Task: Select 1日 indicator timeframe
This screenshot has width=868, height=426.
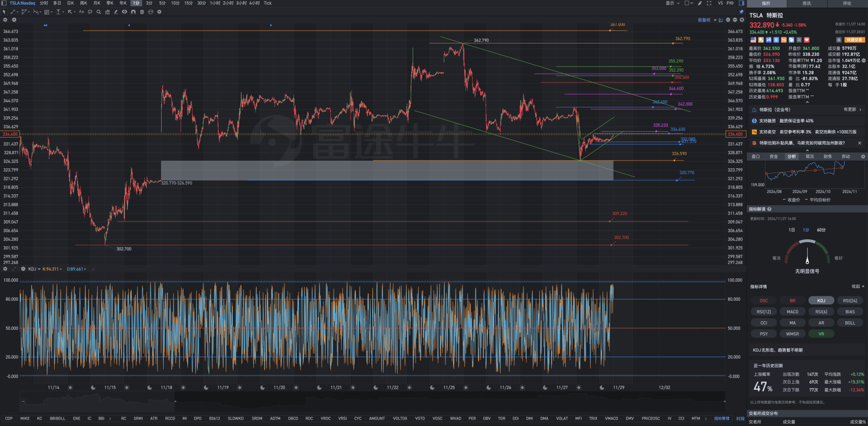Action: tap(792, 230)
